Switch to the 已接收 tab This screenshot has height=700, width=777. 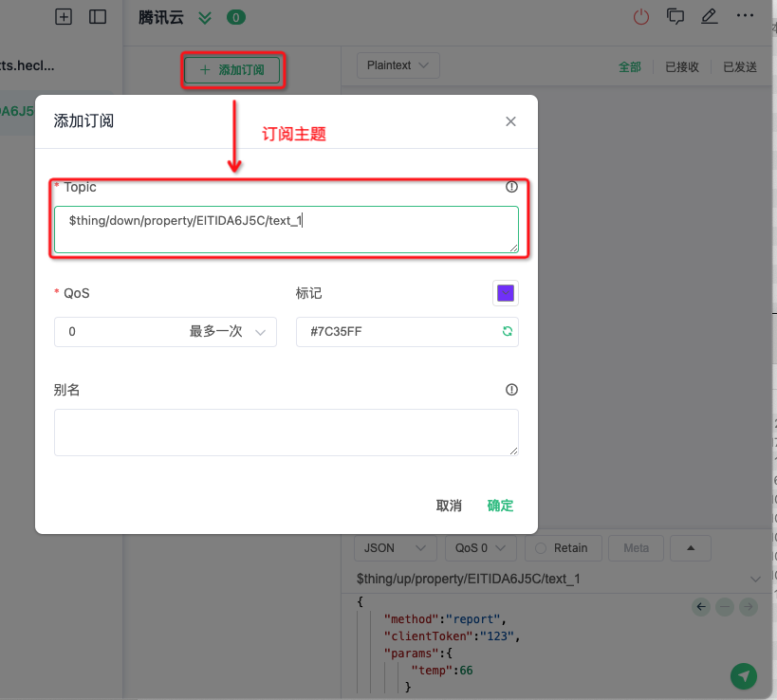(x=681, y=66)
